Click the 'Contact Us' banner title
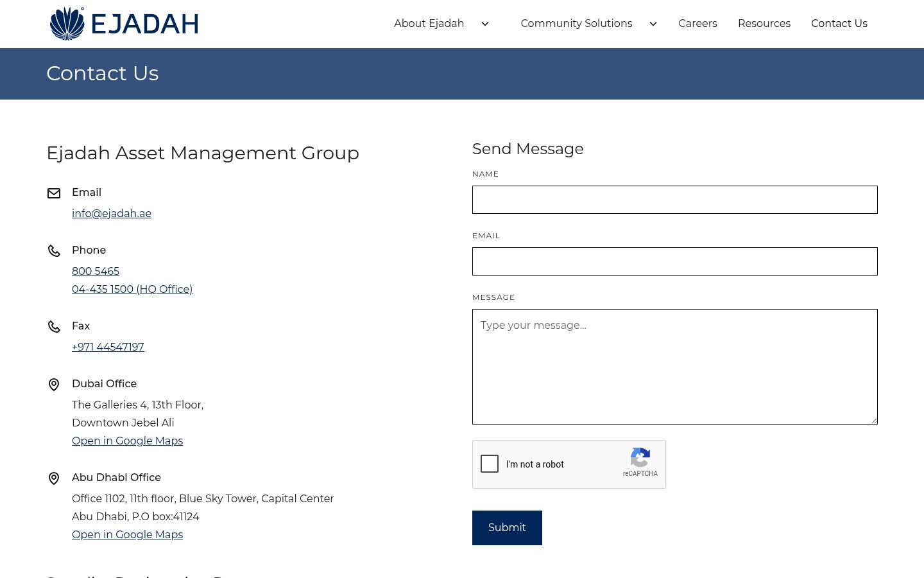 [x=103, y=73]
